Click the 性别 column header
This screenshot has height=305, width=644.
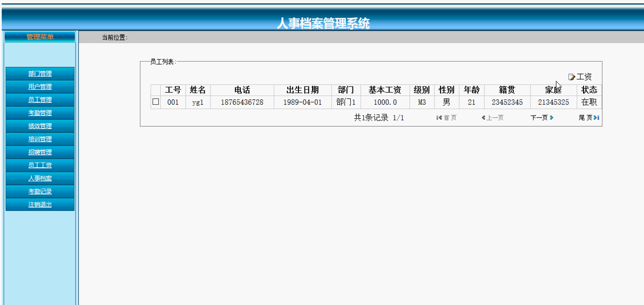(x=446, y=90)
